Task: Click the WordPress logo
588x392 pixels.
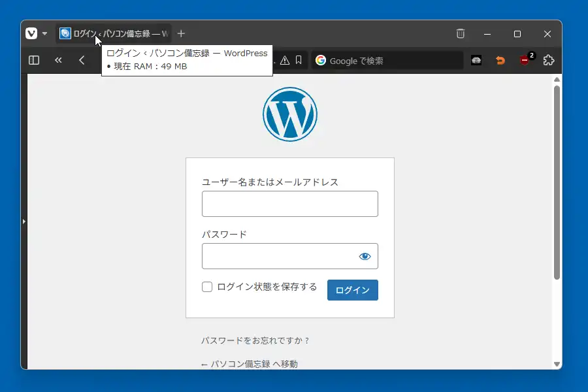Action: tap(290, 114)
